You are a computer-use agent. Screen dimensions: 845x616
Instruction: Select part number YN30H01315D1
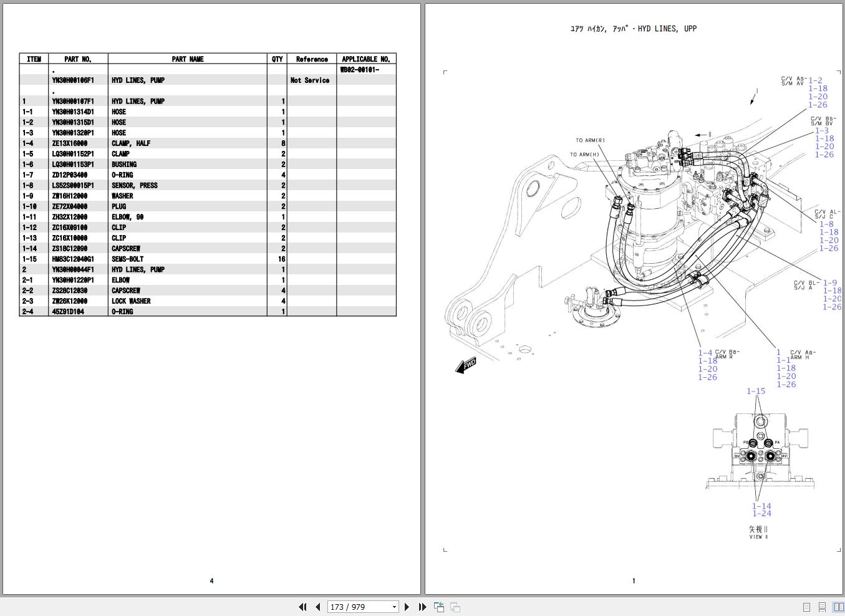[x=73, y=122]
